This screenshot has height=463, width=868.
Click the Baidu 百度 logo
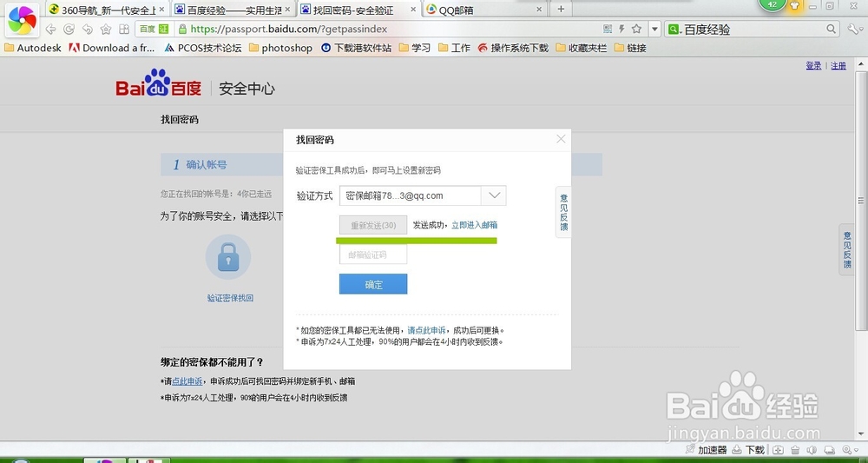tap(159, 83)
